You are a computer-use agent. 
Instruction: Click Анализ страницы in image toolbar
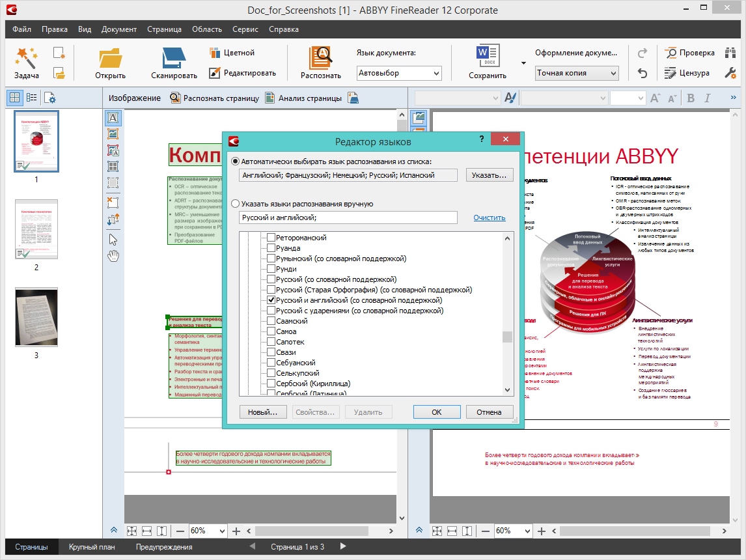tap(303, 98)
